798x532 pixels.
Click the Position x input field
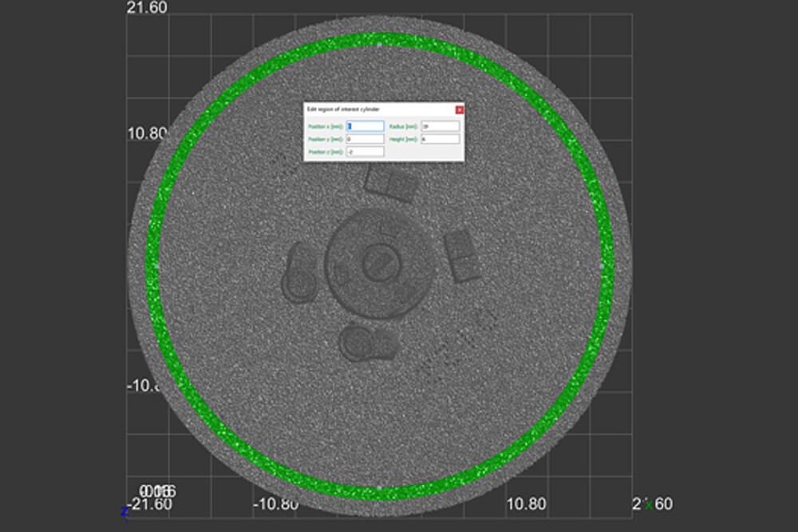tap(365, 126)
